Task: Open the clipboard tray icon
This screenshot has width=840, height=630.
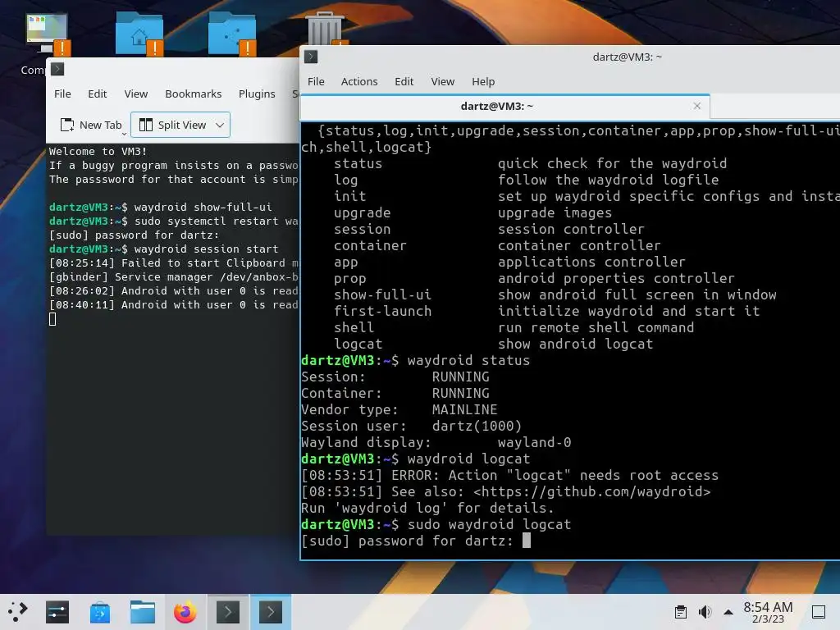Action: [681, 612]
